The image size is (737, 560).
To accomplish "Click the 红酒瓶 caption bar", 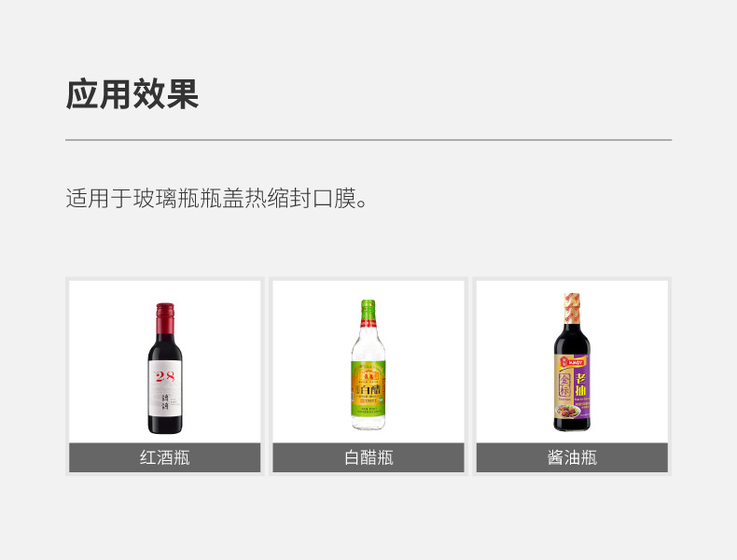I will click(x=164, y=457).
